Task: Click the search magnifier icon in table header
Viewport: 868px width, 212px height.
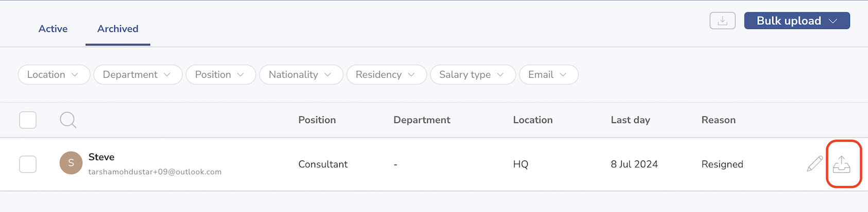Action: point(68,120)
